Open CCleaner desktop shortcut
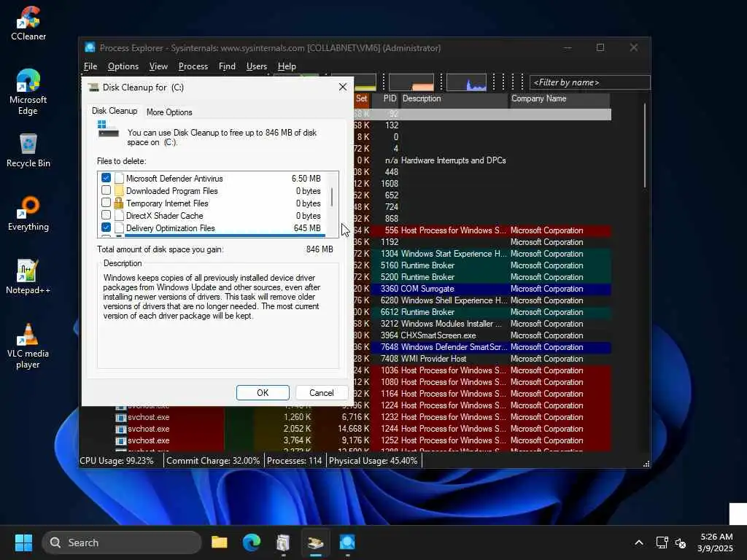Image resolution: width=747 pixels, height=560 pixels. pos(28,23)
